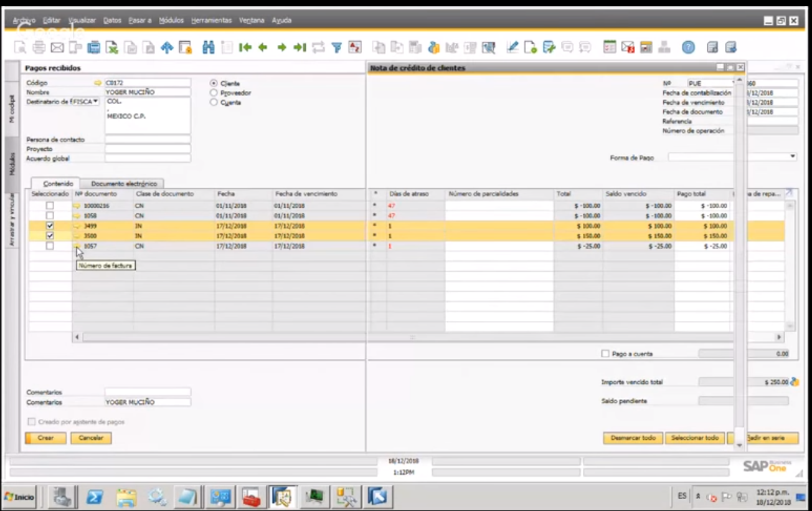
Task: Click inside the Comentarios input field
Action: [148, 392]
